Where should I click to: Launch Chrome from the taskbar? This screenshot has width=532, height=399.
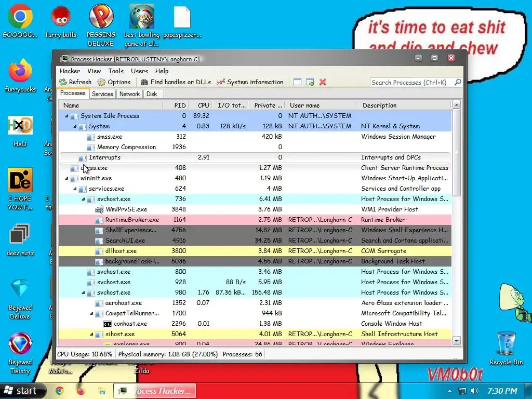click(60, 391)
